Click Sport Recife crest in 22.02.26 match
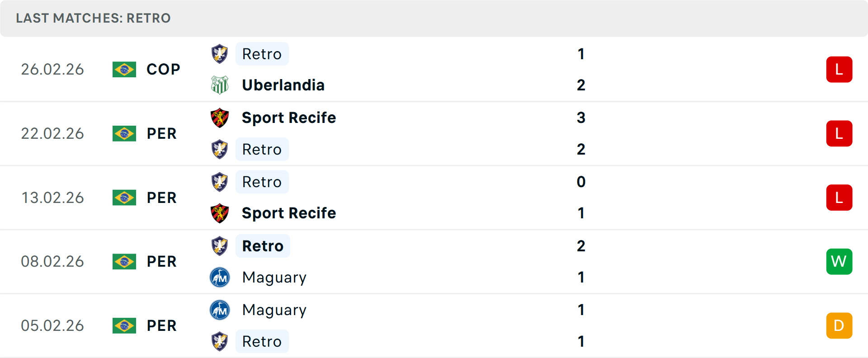Screen dimensions: 868x358 [x=220, y=118]
